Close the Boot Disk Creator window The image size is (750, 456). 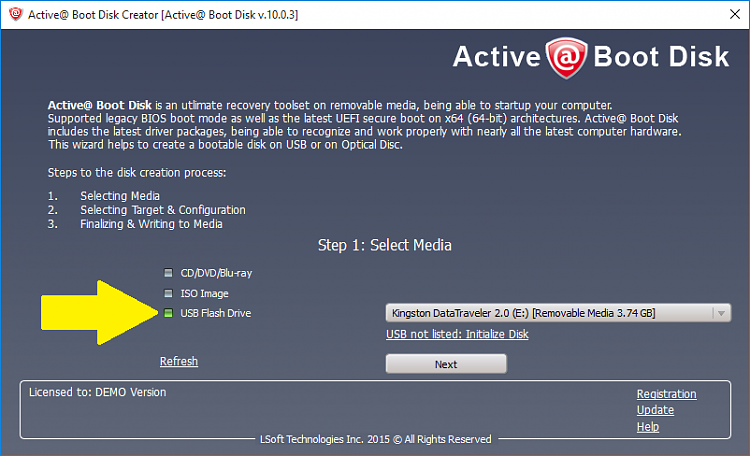[735, 14]
